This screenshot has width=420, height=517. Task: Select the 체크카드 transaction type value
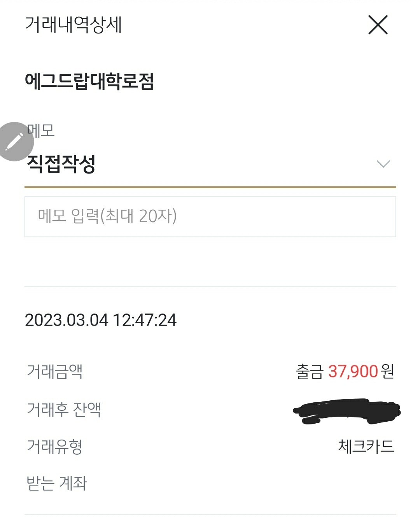(366, 446)
